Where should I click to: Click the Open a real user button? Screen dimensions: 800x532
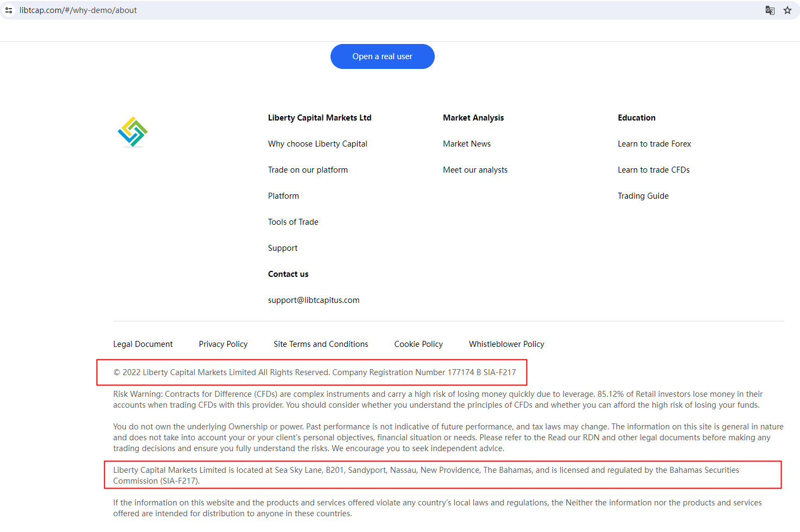click(383, 56)
